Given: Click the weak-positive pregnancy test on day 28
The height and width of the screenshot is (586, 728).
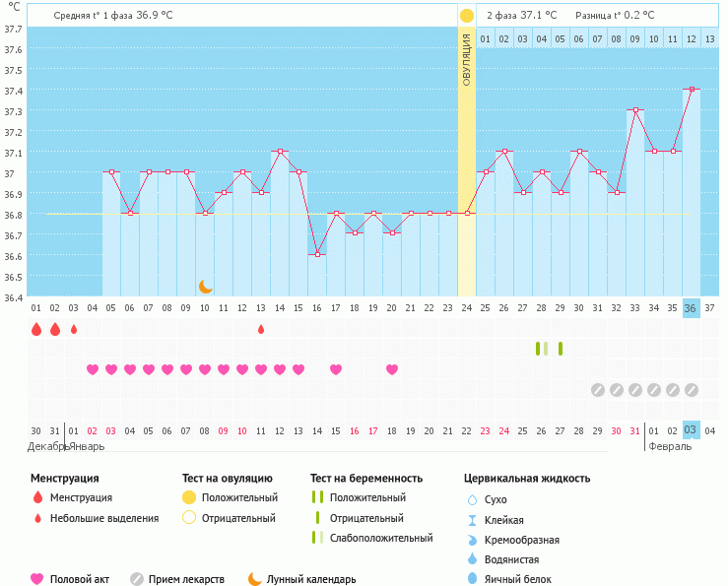Looking at the screenshot, I should point(542,349).
